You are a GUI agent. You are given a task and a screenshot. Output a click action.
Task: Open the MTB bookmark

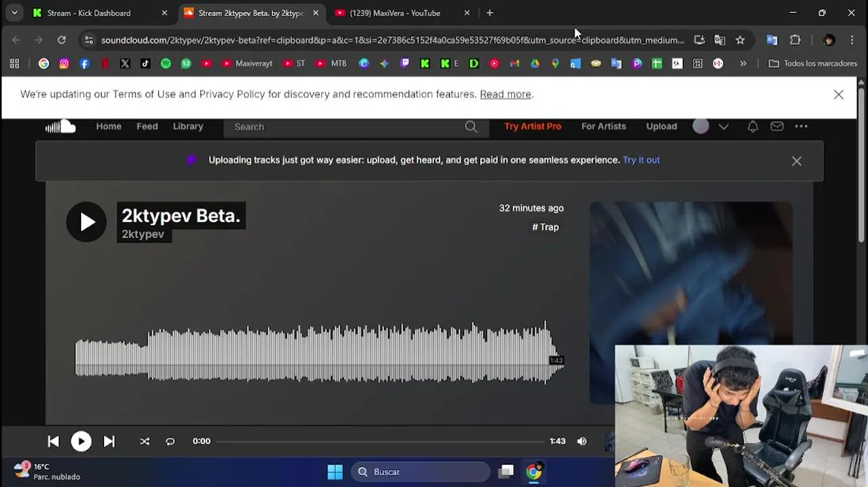[331, 64]
